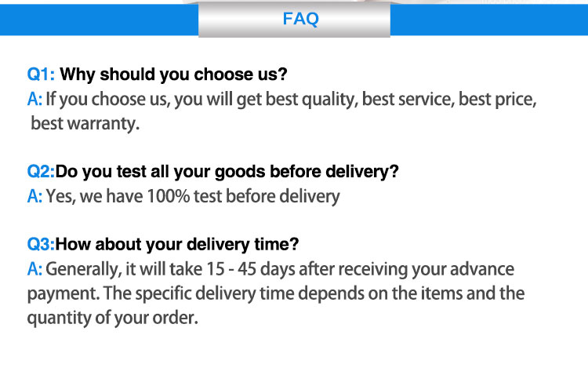Select the "A:" label before "Yes, we have"

coord(35,196)
